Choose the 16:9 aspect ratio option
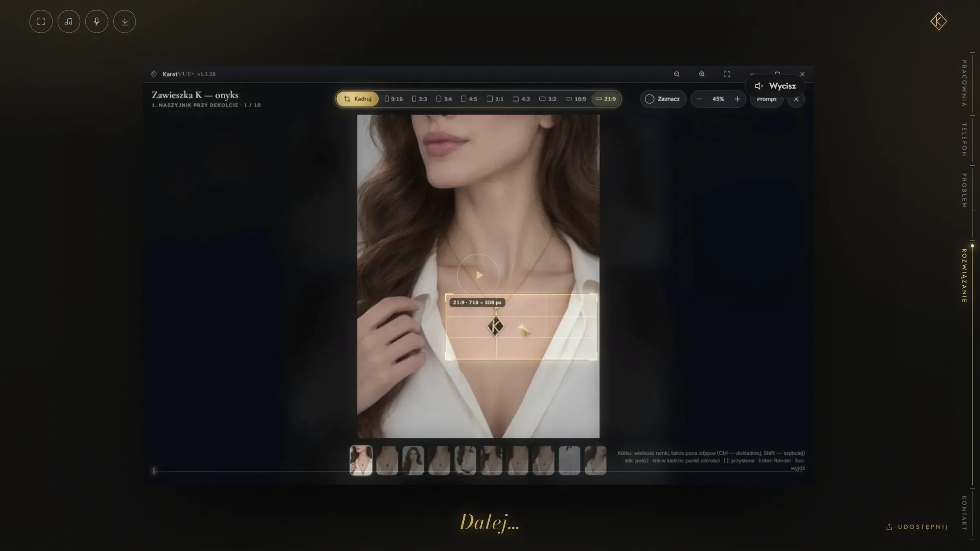 (x=576, y=99)
